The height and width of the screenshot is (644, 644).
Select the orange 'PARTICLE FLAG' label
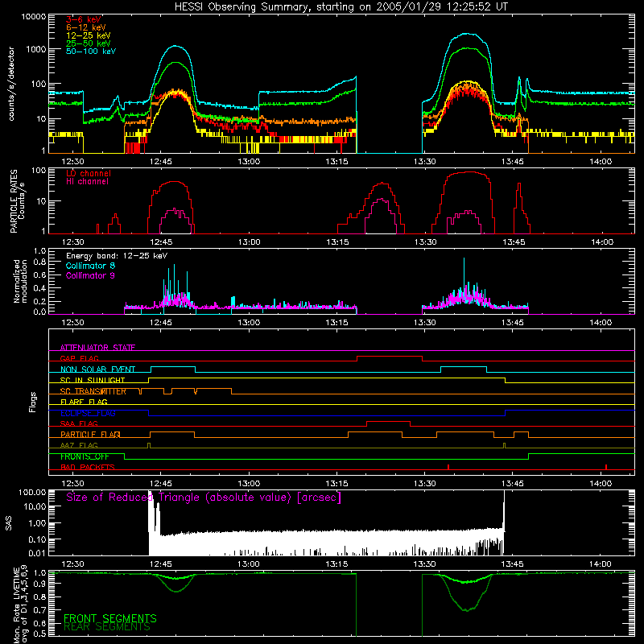(90, 434)
